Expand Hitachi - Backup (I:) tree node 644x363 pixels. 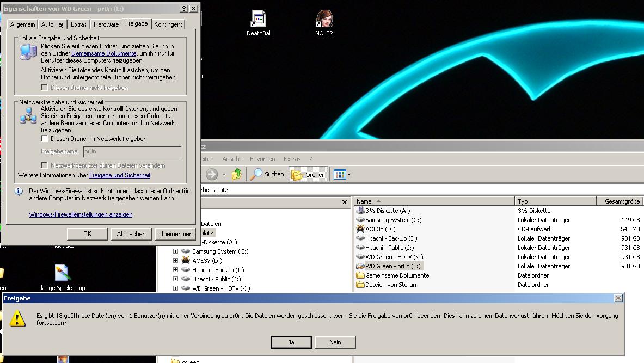coord(175,270)
